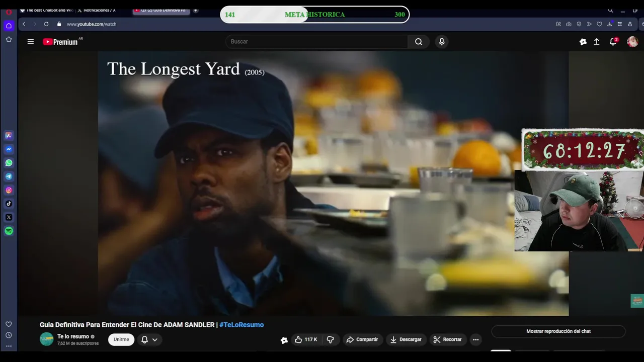This screenshot has height=362, width=644.
Task: Go back in browser navigation
Action: 24,24
